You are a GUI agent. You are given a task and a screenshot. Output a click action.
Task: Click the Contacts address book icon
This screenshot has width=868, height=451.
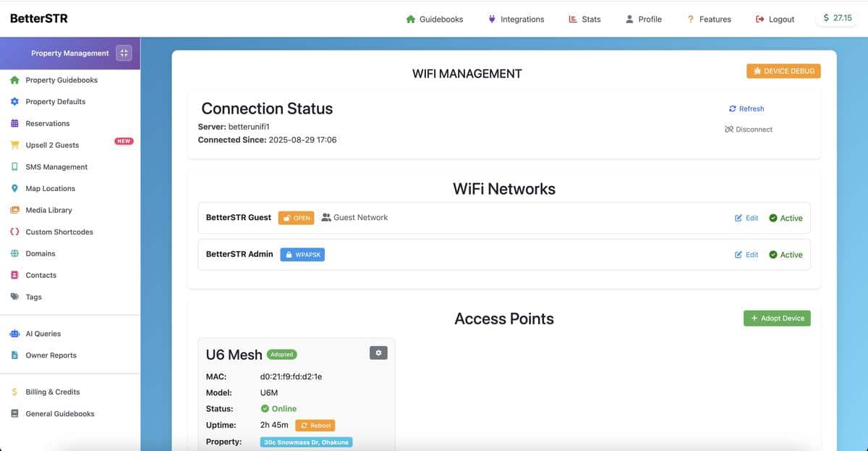click(14, 276)
